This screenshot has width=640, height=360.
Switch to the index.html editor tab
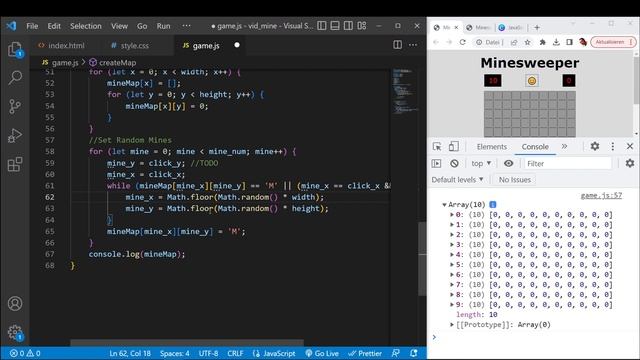(61, 45)
